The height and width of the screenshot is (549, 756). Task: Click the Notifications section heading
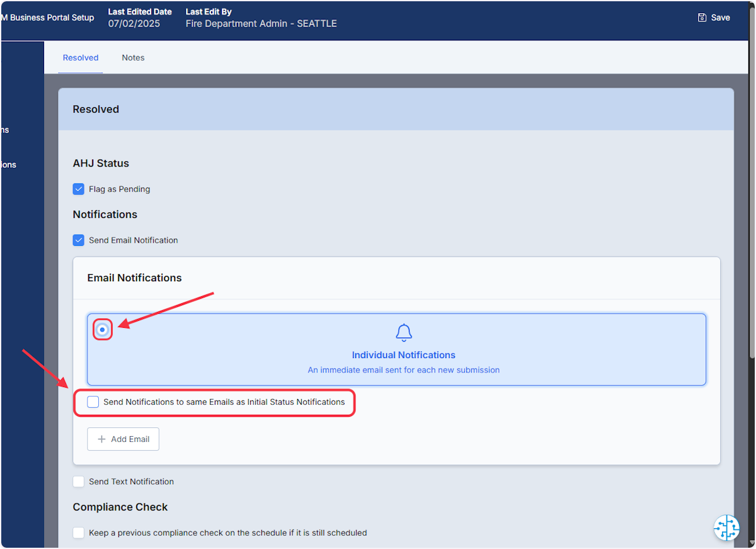(x=105, y=214)
